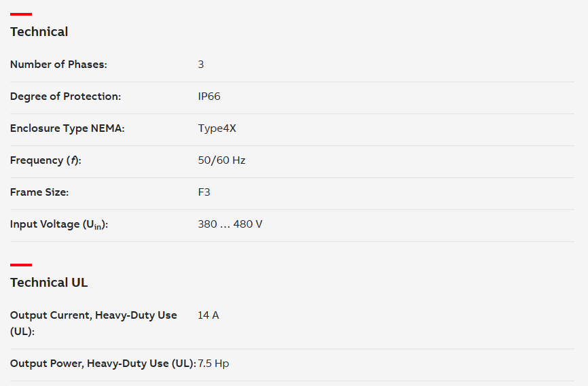Click the Output Current, Heavy-Duty Use label
Image resolution: width=588 pixels, height=386 pixels.
93,315
